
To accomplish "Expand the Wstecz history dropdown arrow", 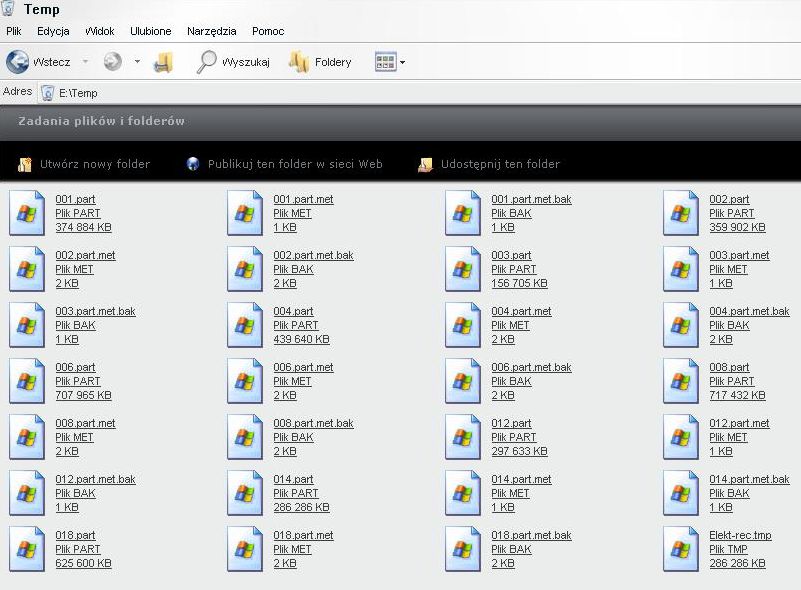I will point(85,62).
